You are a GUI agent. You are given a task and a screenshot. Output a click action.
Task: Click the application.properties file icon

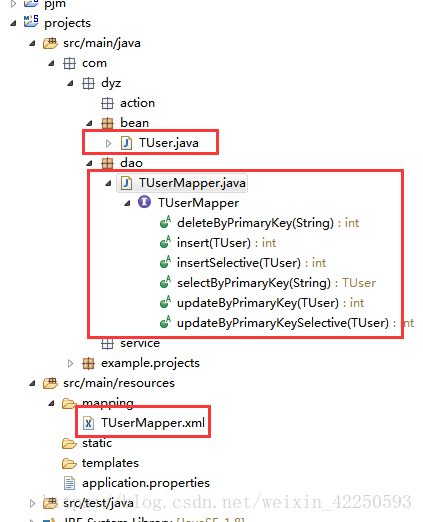click(x=69, y=483)
